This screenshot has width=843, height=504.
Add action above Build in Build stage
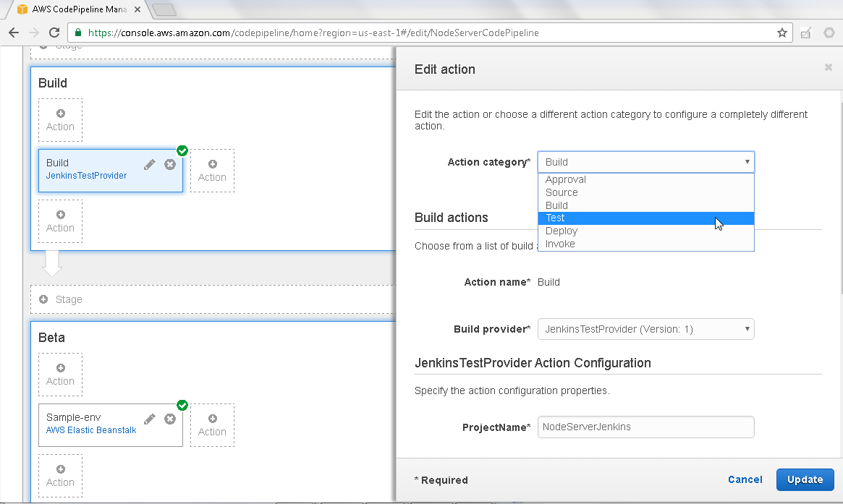pos(60,120)
